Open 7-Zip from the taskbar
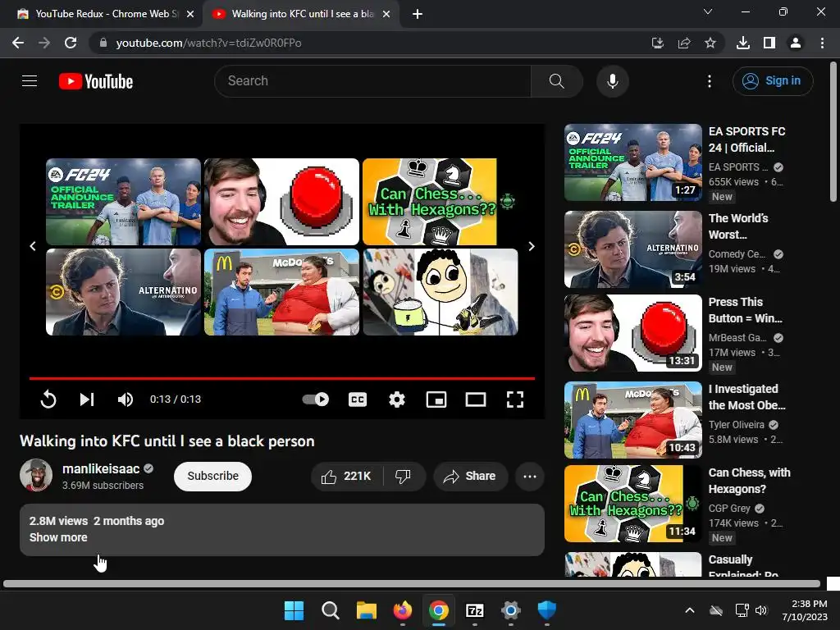The width and height of the screenshot is (840, 630). 475,610
